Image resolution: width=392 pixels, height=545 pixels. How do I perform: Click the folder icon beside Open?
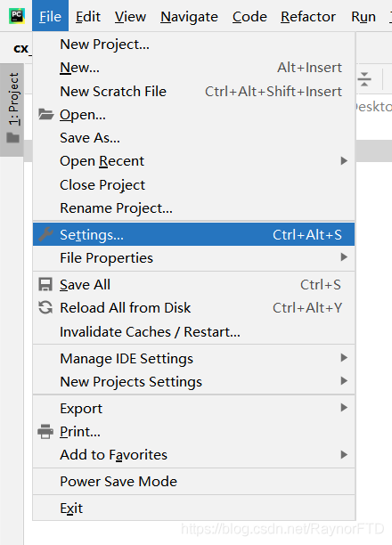click(45, 114)
